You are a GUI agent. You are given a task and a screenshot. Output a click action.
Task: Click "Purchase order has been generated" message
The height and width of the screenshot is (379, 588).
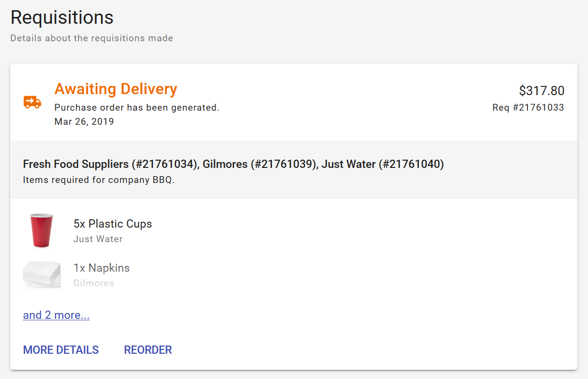pyautogui.click(x=136, y=108)
